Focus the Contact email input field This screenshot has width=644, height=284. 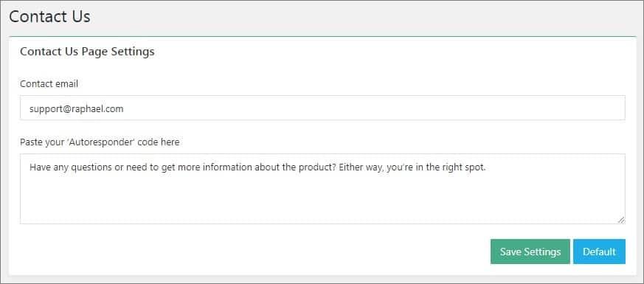(x=322, y=108)
